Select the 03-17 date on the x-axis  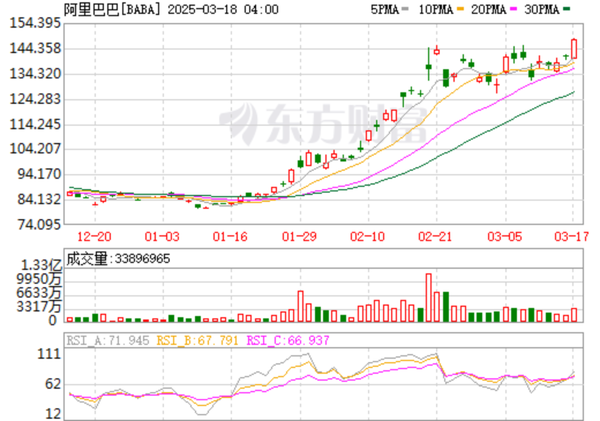pyautogui.click(x=570, y=236)
